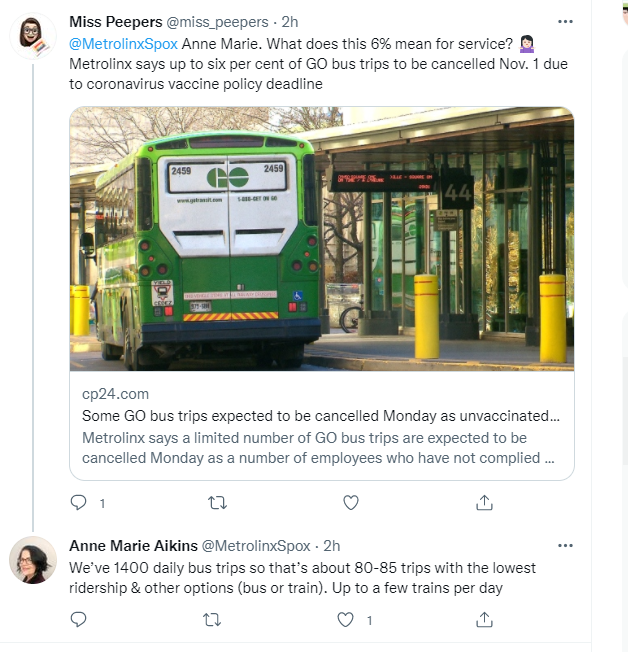
Task: Like Anne Marie Aikins' reply
Action: click(x=347, y=620)
